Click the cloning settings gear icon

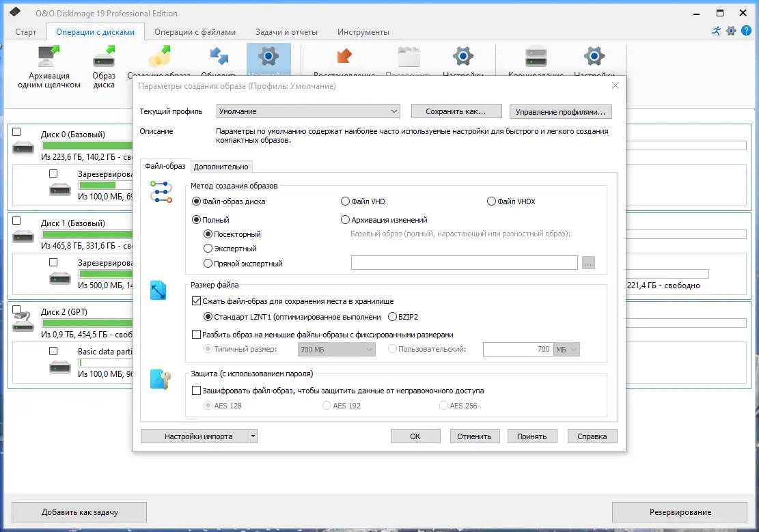pos(594,57)
